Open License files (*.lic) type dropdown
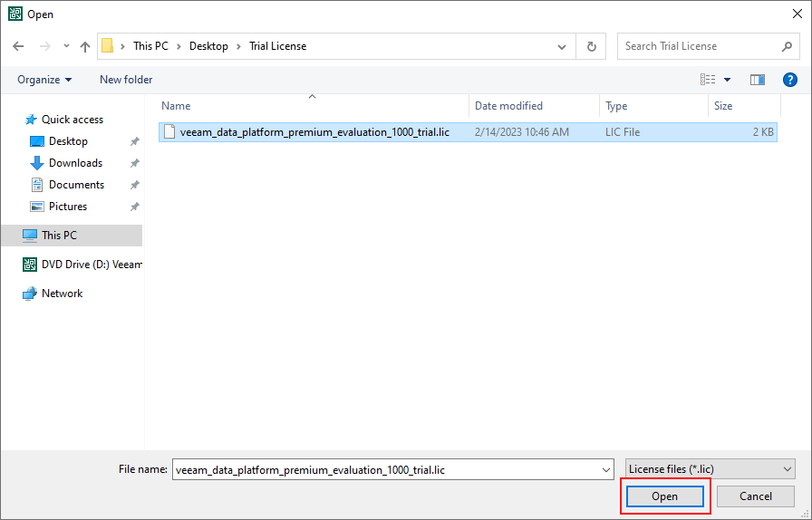 (x=710, y=469)
